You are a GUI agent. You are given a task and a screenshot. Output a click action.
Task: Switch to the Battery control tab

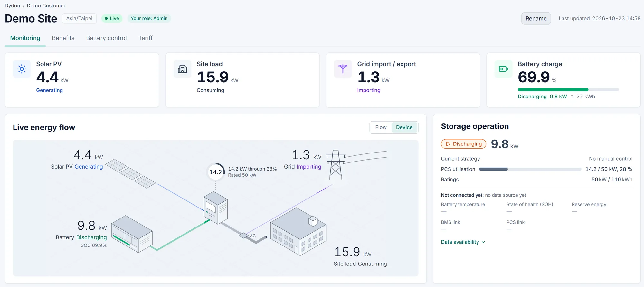(106, 38)
